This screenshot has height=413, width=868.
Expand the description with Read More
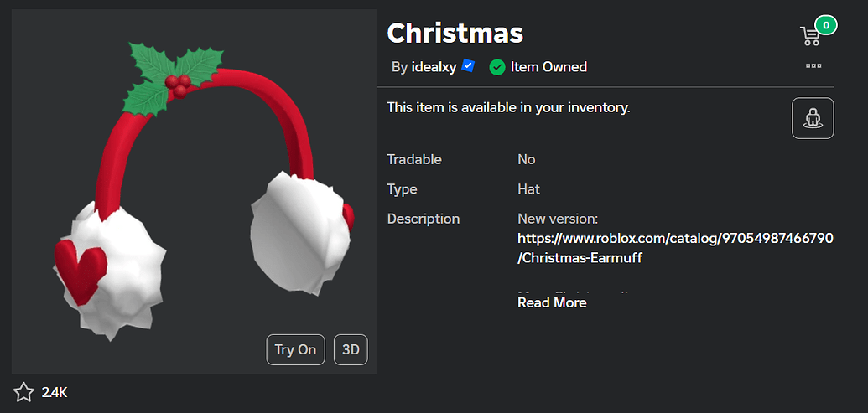click(552, 302)
